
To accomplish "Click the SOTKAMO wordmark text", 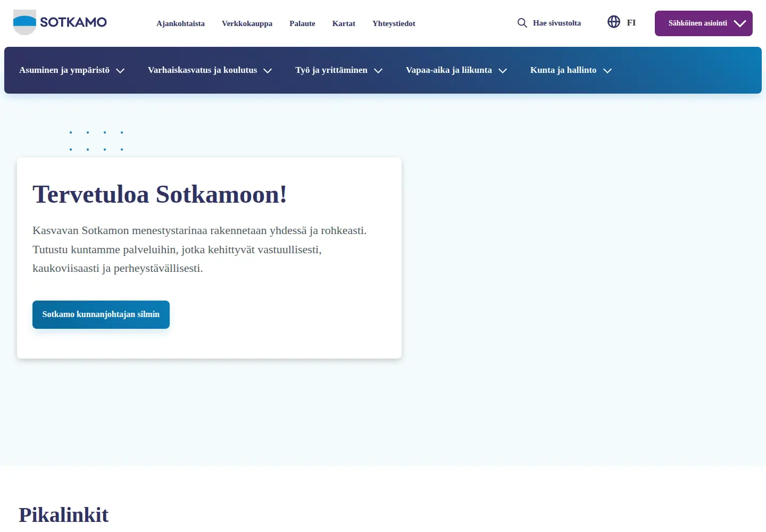I will [73, 22].
